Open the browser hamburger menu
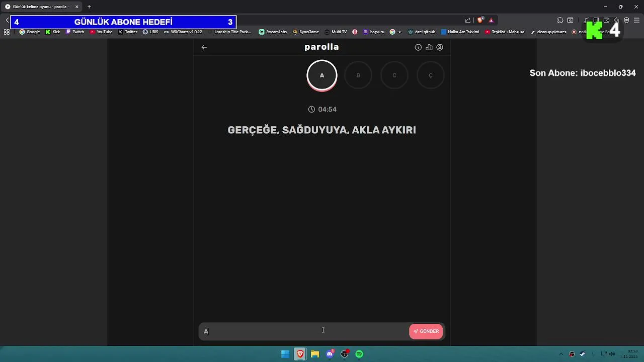644x362 pixels. point(637,20)
